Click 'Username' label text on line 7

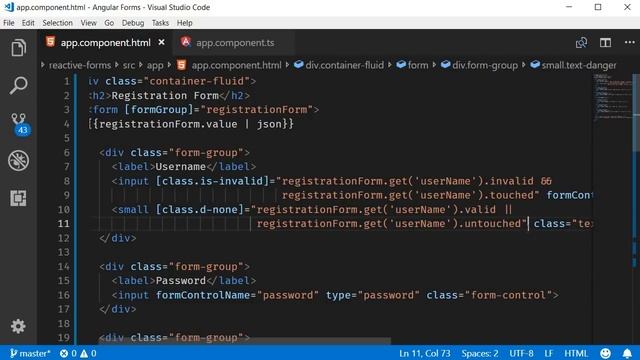[x=180, y=167]
